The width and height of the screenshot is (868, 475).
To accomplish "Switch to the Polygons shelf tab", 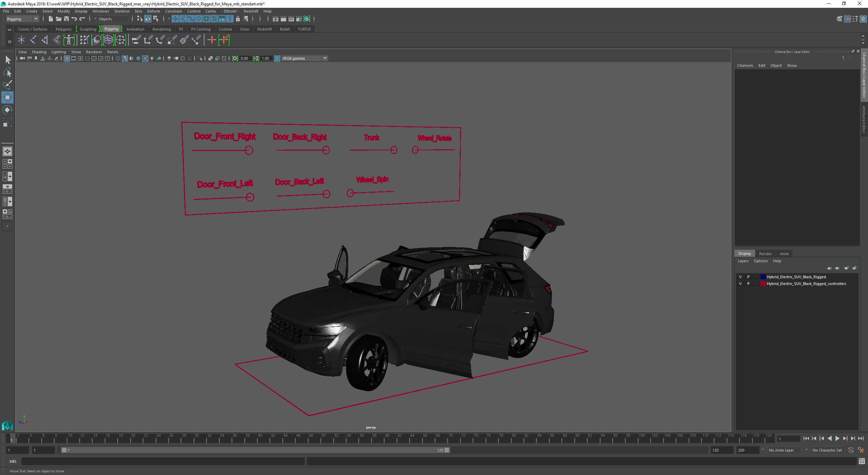I will pos(63,29).
